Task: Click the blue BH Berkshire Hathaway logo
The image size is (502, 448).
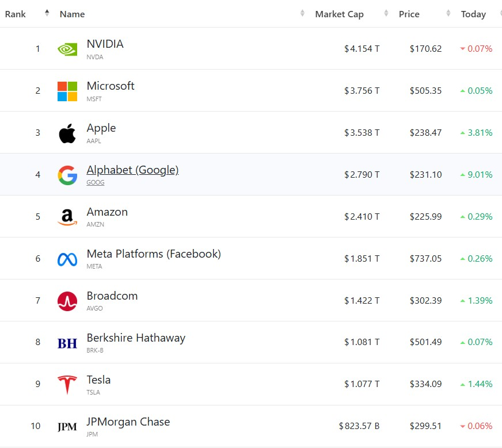Action: point(67,343)
